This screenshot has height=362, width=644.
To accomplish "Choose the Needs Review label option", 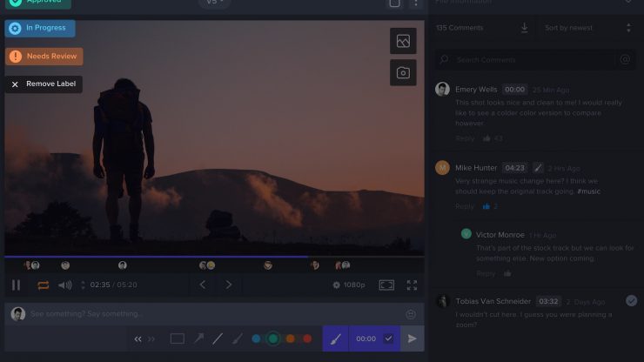I will pyautogui.click(x=44, y=56).
